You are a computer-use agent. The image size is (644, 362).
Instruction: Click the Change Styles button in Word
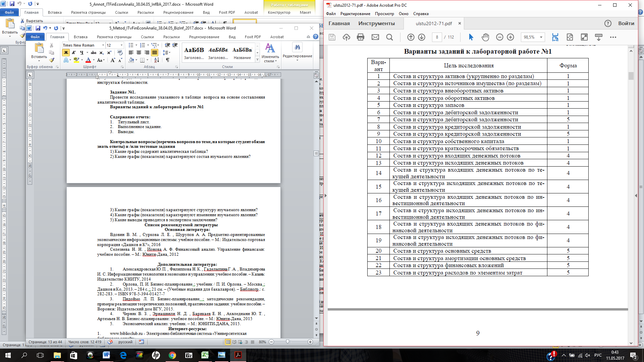coord(270,53)
